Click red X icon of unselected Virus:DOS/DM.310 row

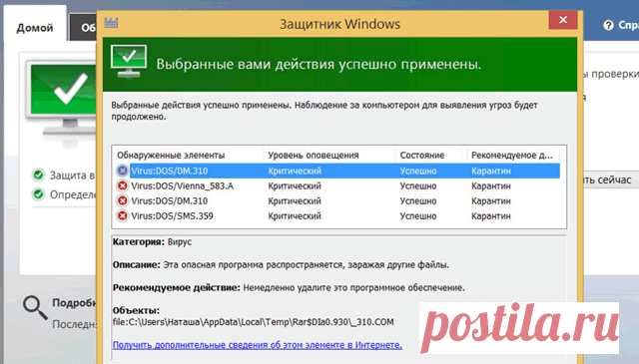122,200
